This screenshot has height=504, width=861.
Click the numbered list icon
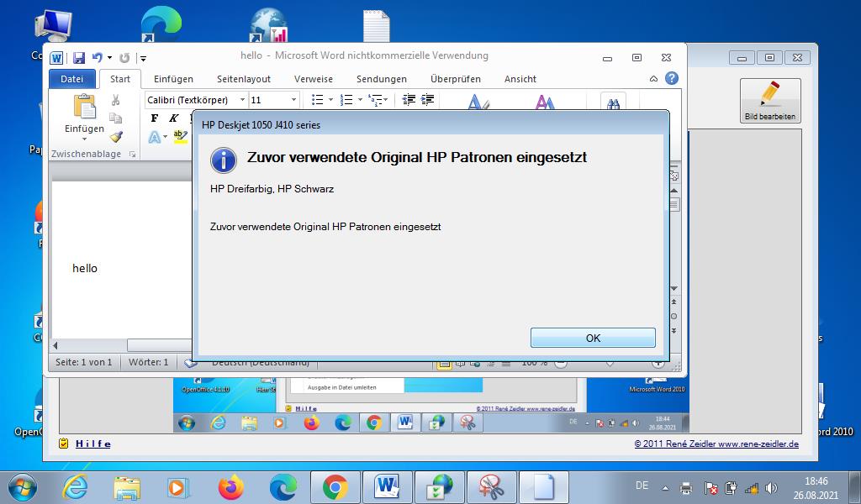(x=346, y=99)
